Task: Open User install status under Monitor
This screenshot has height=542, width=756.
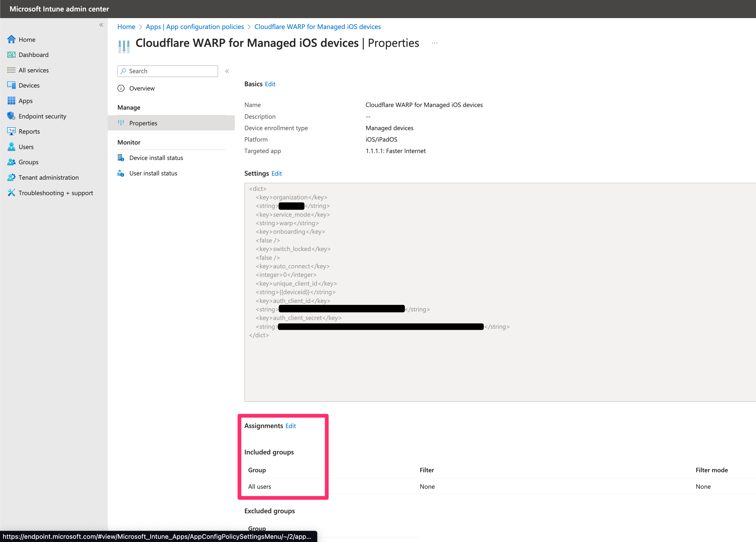Action: click(x=153, y=173)
